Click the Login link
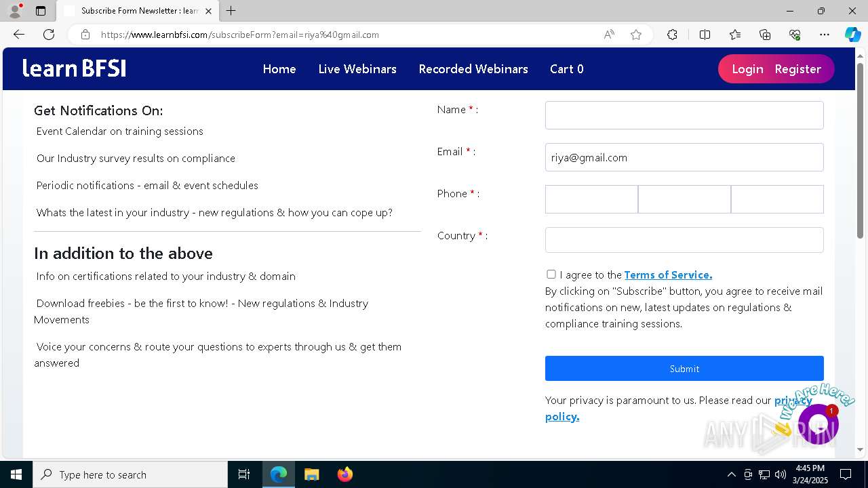 click(747, 69)
